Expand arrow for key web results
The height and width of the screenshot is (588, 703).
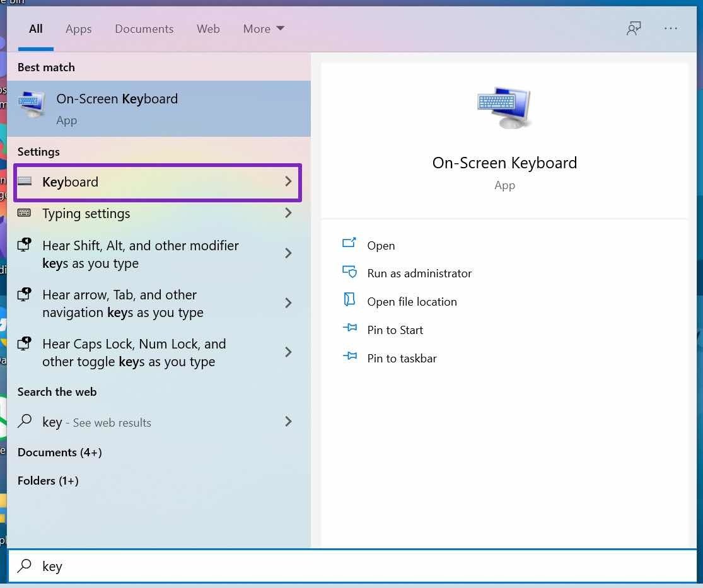click(288, 421)
